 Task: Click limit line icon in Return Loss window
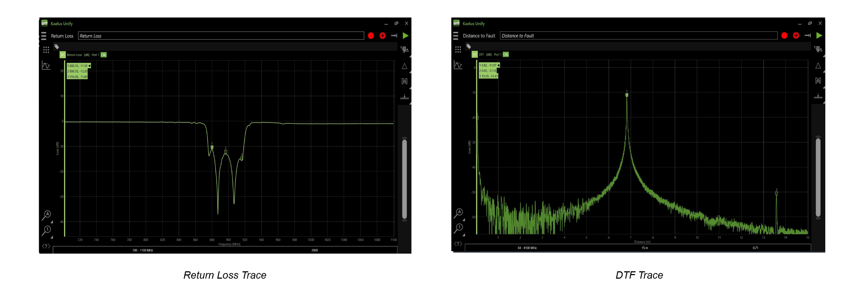click(405, 97)
